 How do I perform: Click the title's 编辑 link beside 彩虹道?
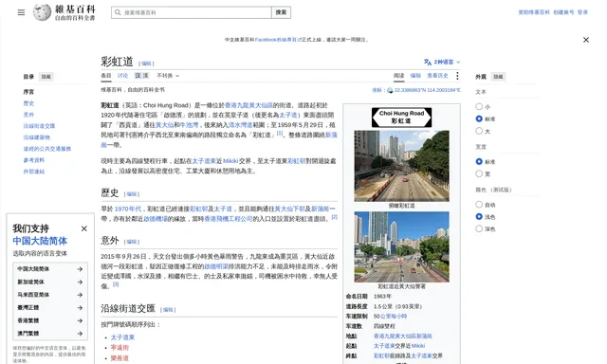point(146,64)
